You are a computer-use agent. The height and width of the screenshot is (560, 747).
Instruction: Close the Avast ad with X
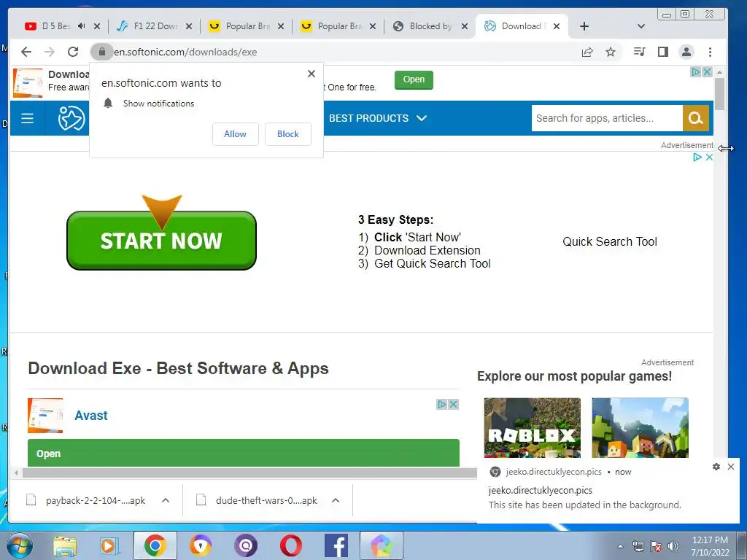[x=454, y=404]
